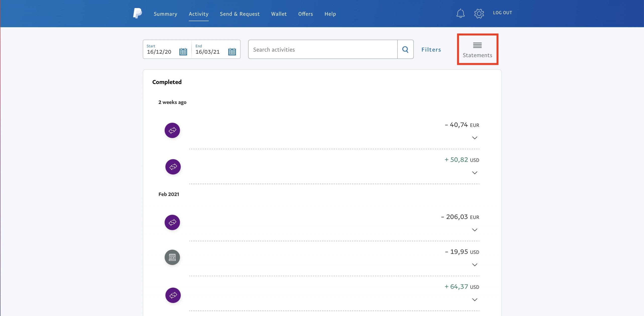644x316 pixels.
Task: Click transfer icon for 40,74 EUR transaction
Action: (x=172, y=130)
